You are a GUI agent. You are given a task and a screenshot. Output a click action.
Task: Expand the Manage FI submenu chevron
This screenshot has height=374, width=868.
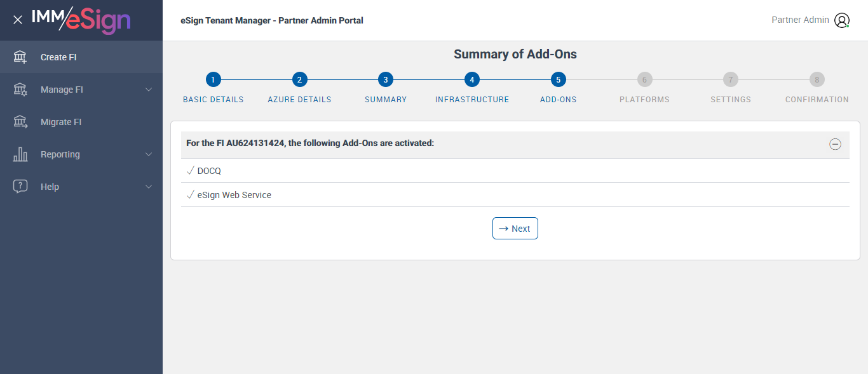point(149,90)
